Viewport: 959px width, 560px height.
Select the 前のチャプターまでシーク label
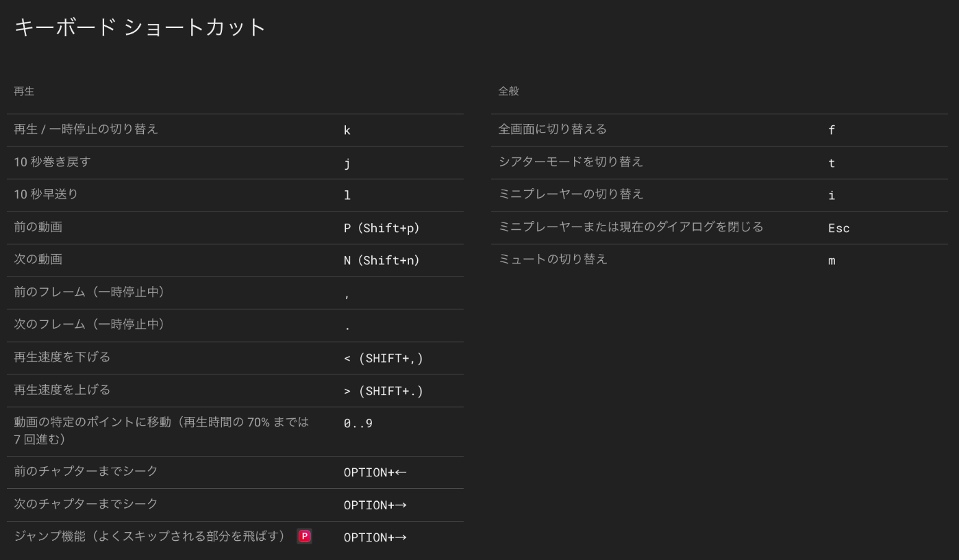86,471
